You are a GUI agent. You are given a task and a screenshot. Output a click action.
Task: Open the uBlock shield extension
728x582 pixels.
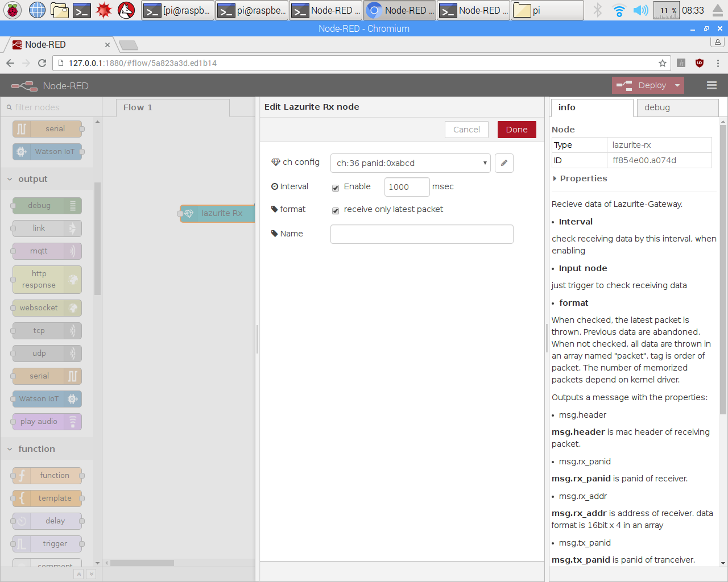tap(700, 63)
